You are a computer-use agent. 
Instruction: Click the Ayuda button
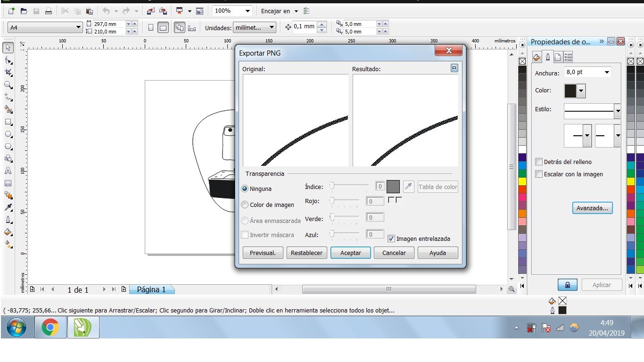pos(438,253)
